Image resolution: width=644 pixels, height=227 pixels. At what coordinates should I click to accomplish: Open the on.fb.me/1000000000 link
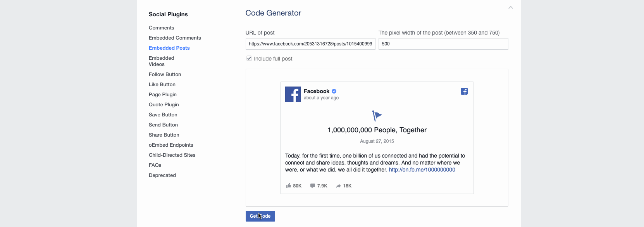click(x=422, y=170)
